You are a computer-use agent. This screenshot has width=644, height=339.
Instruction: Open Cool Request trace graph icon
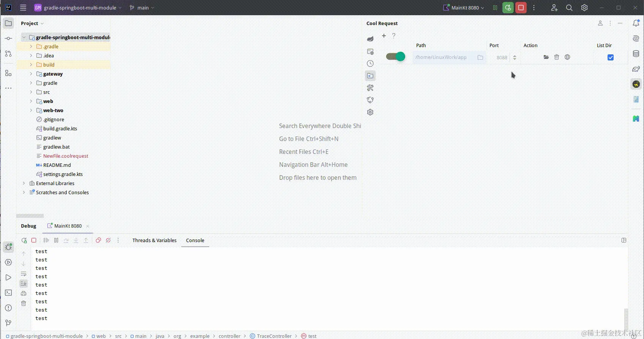370,100
